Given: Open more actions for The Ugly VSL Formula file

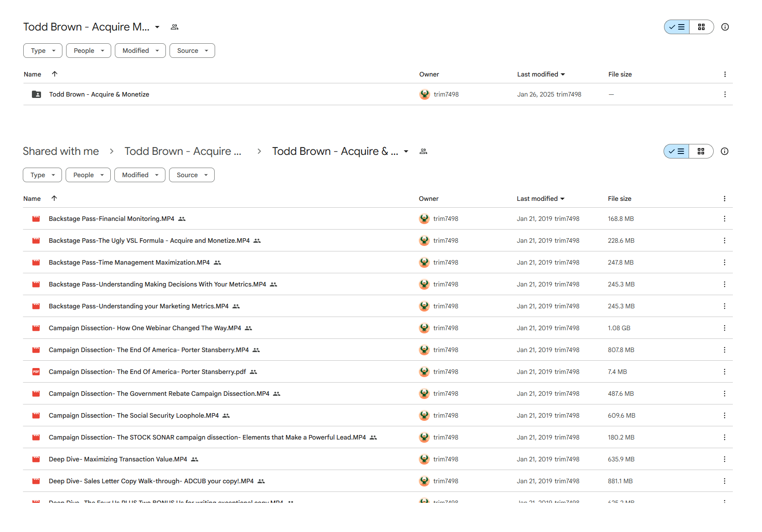Looking at the screenshot, I should click(x=724, y=240).
